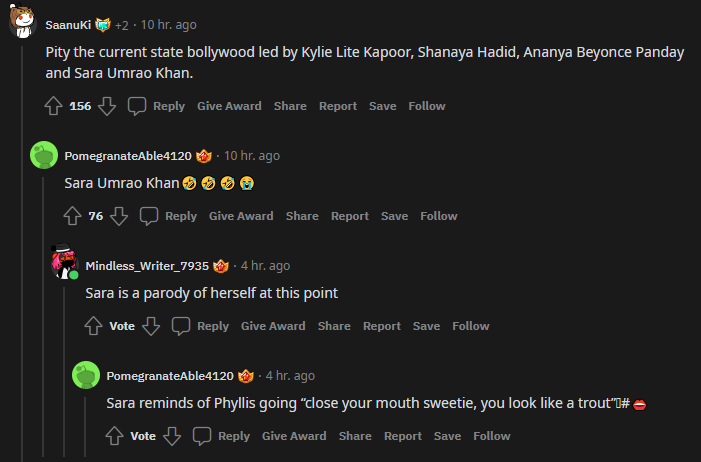Collapse SaanuKi's thread using the vertical line
Screen dimensions: 701x462
pos(22,250)
